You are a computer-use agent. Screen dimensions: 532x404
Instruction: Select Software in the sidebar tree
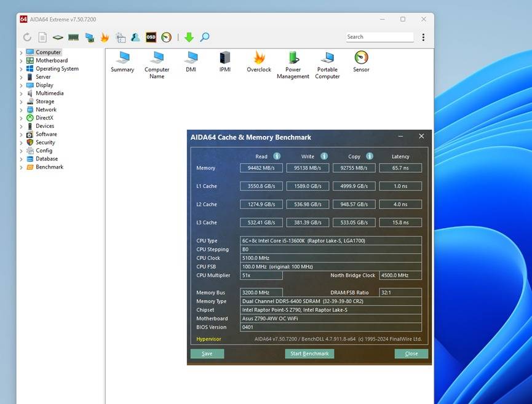(46, 134)
